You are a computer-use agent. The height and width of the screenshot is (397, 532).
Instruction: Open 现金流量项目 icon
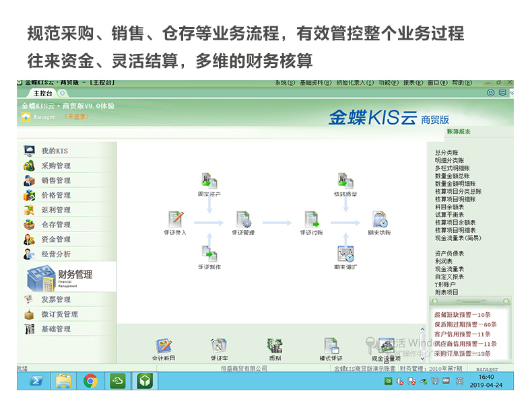tap(387, 350)
